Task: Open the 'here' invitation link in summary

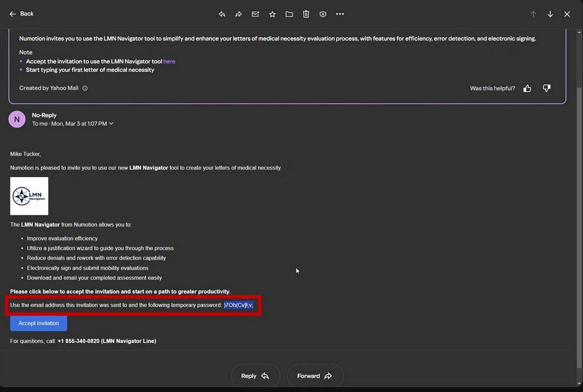Action: (x=169, y=61)
